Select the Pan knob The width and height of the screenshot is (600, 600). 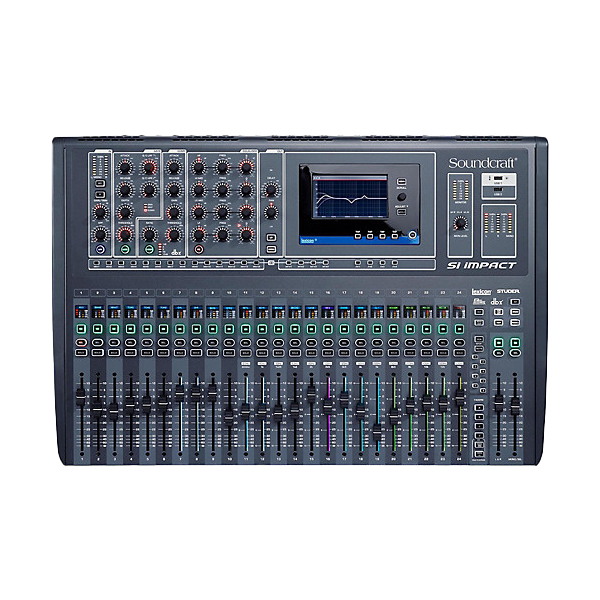pyautogui.click(x=271, y=212)
